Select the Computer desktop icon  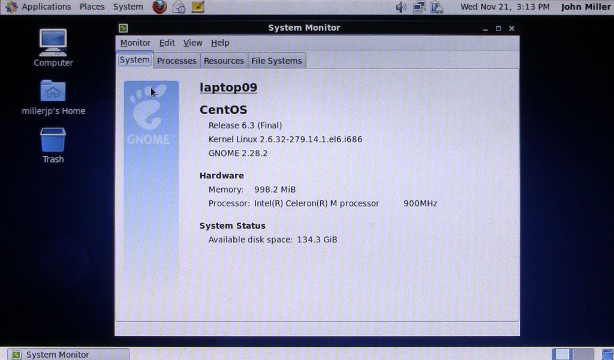pos(53,48)
